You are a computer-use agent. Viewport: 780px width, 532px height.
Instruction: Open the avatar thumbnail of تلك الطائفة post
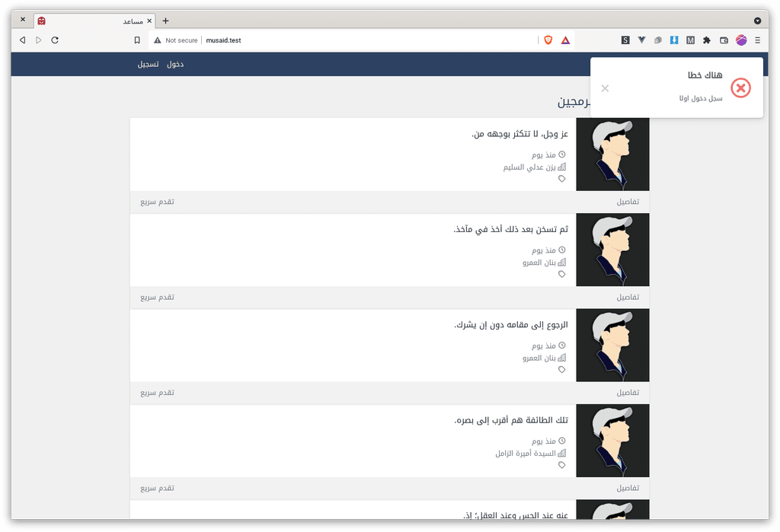pyautogui.click(x=613, y=441)
